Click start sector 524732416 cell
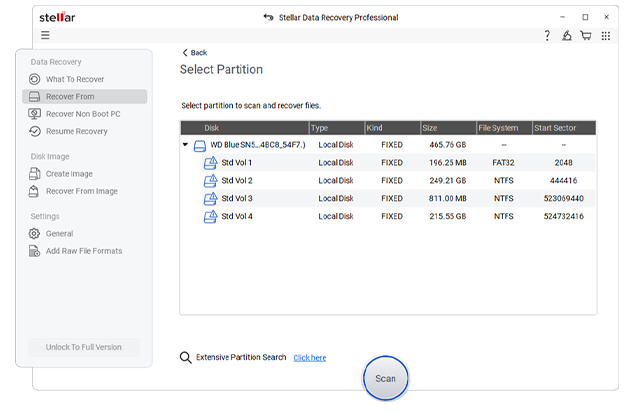626x413 pixels. (x=564, y=216)
